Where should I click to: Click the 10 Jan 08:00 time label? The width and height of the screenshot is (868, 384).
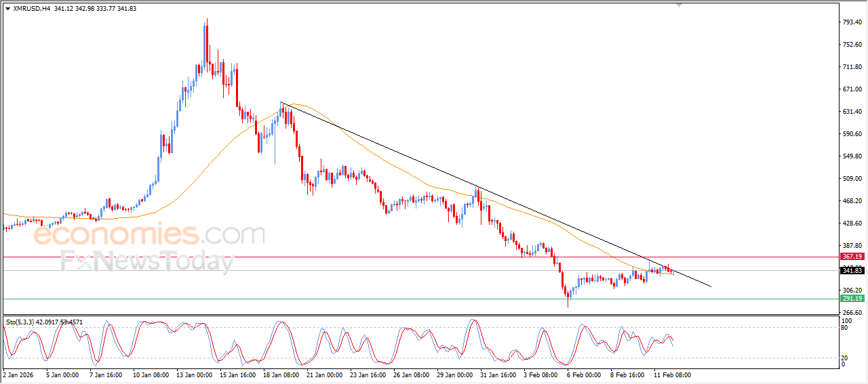tap(151, 374)
